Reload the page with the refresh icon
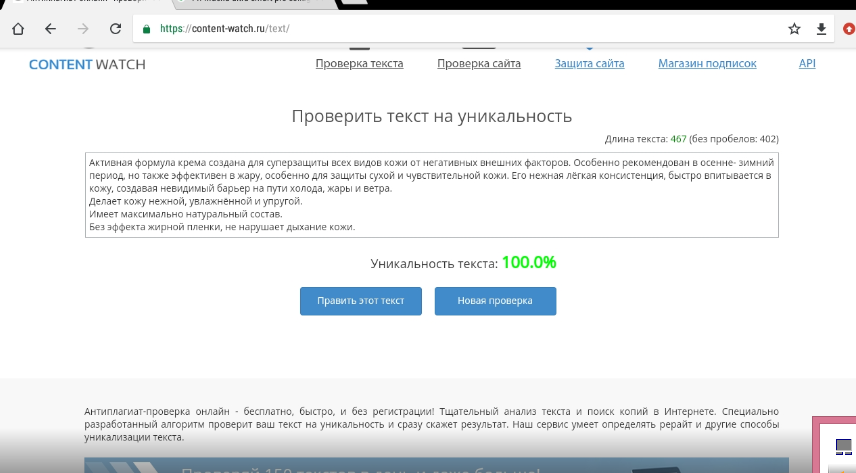Image resolution: width=856 pixels, height=473 pixels. (115, 29)
